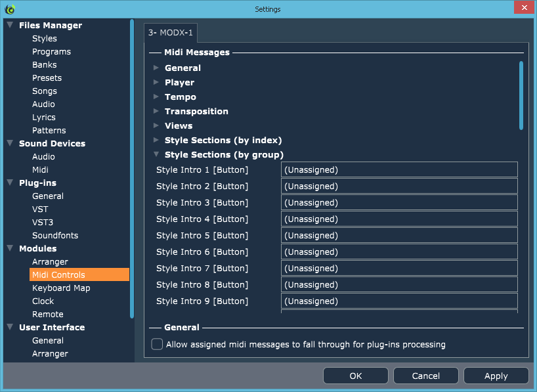Select General under User Interface

pyautogui.click(x=48, y=341)
